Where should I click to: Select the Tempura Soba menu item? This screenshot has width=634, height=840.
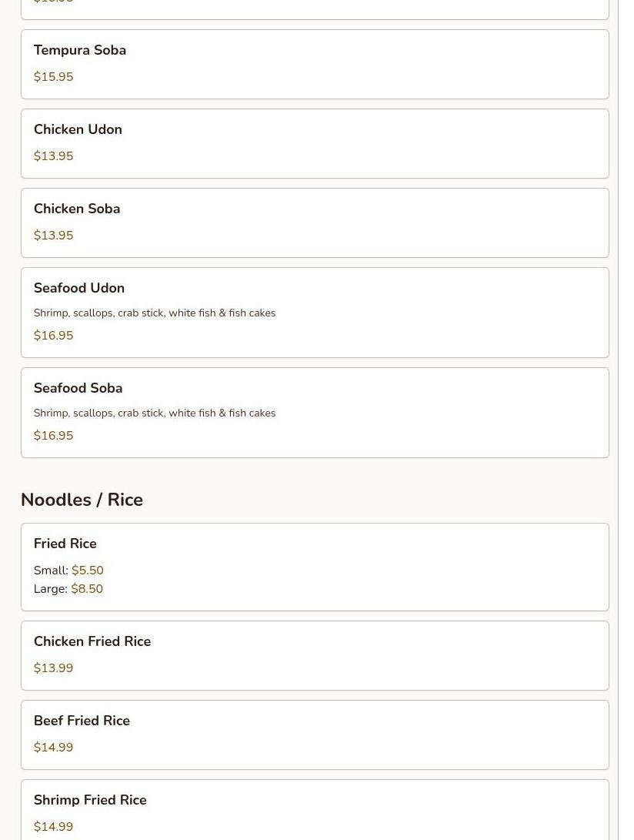pyautogui.click(x=79, y=51)
